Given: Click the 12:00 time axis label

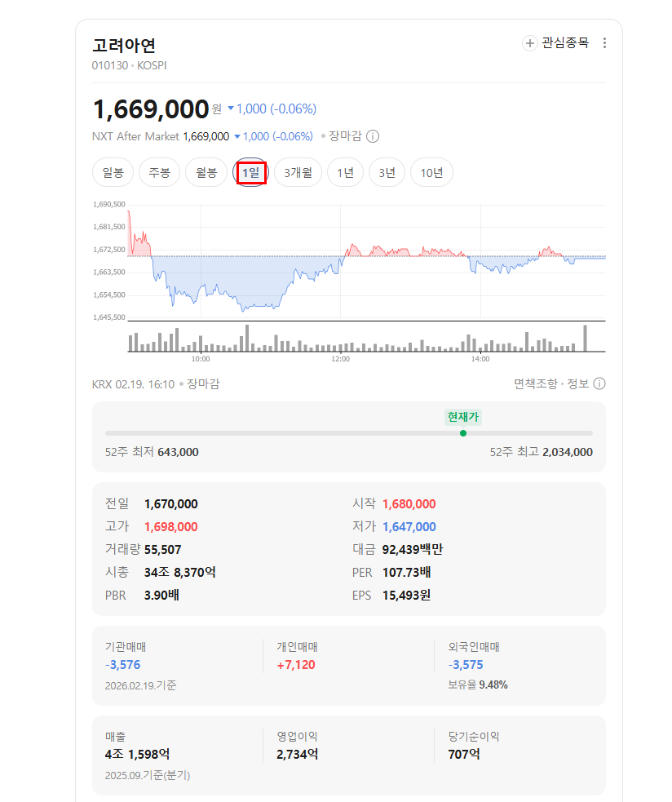Looking at the screenshot, I should 341,359.
